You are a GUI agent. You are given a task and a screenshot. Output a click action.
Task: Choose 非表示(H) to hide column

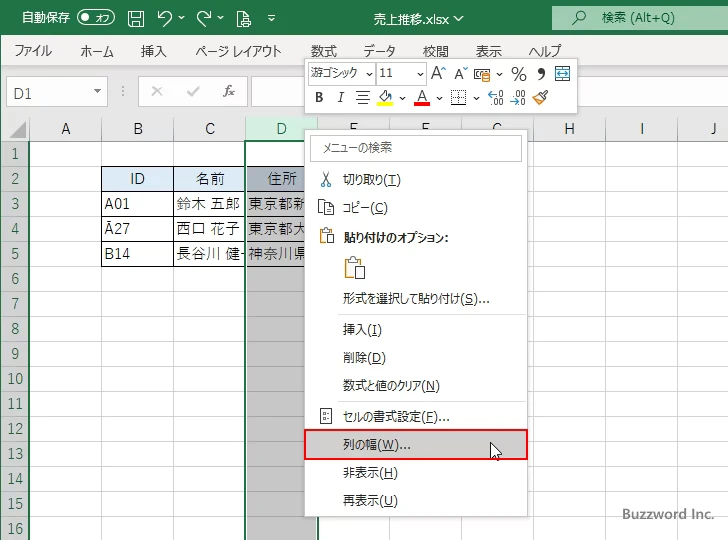(x=416, y=473)
